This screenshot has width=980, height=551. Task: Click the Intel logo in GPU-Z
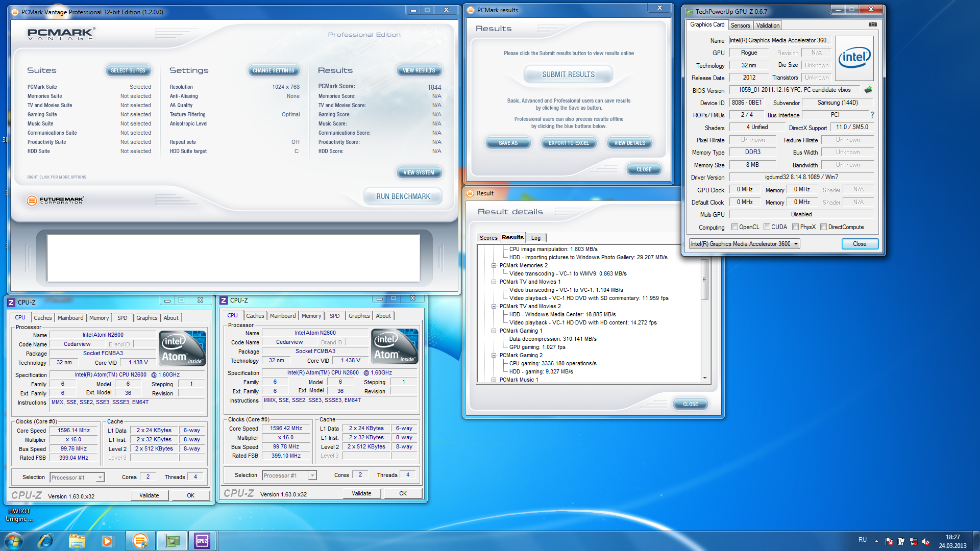pyautogui.click(x=854, y=58)
